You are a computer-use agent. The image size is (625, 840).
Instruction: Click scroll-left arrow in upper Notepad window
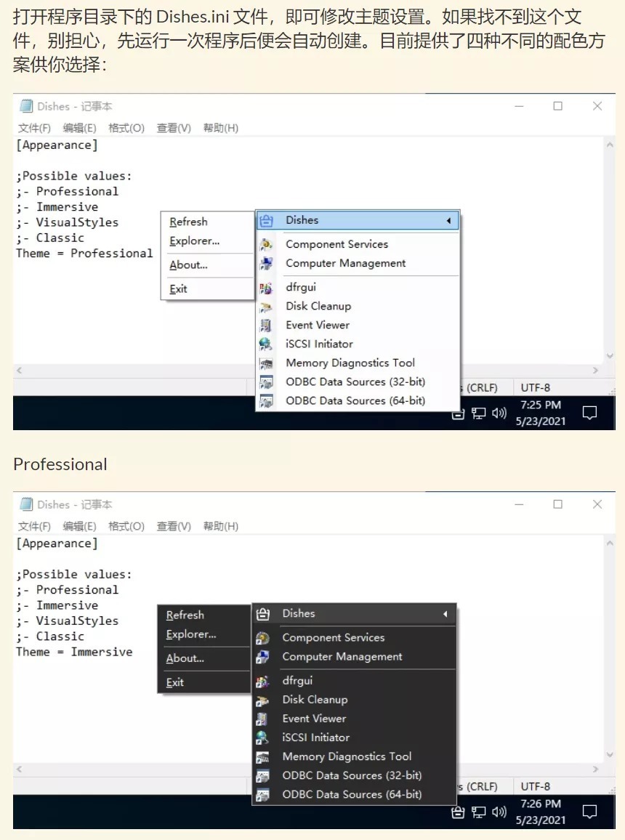click(x=20, y=370)
